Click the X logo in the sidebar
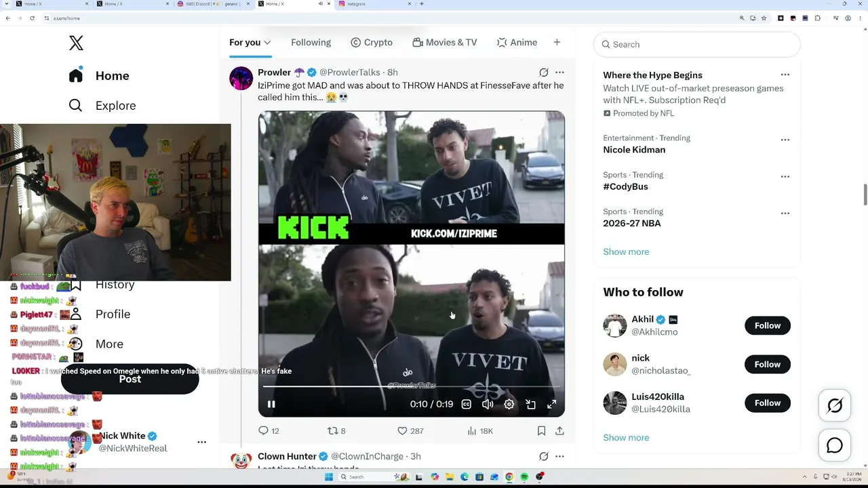This screenshot has height=488, width=868. [76, 43]
